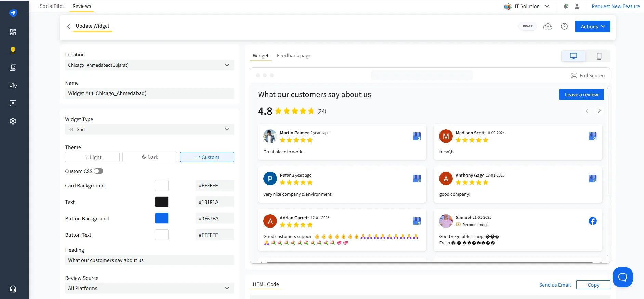The width and height of the screenshot is (644, 299).
Task: Open the chat support bubble
Action: [623, 277]
